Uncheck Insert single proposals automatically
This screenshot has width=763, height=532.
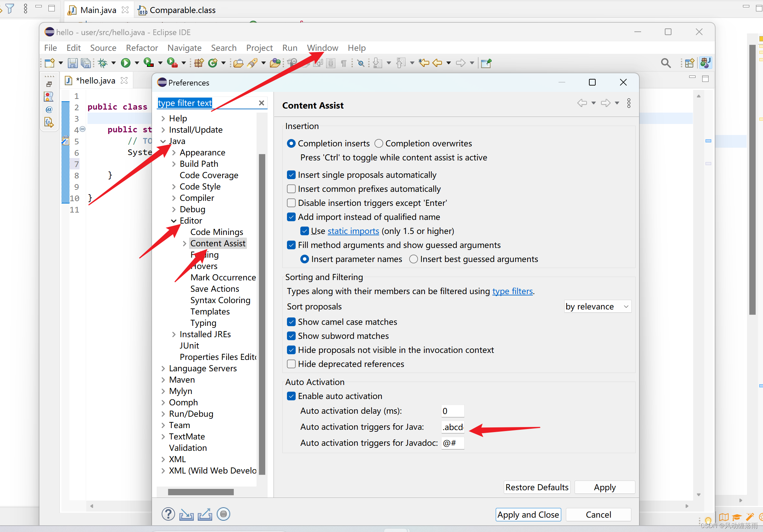pyautogui.click(x=291, y=175)
